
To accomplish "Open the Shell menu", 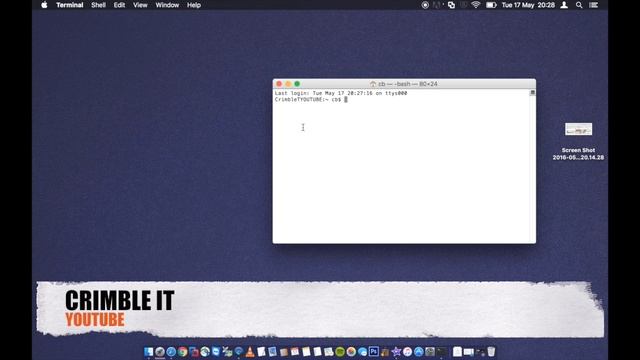I will [x=98, y=5].
